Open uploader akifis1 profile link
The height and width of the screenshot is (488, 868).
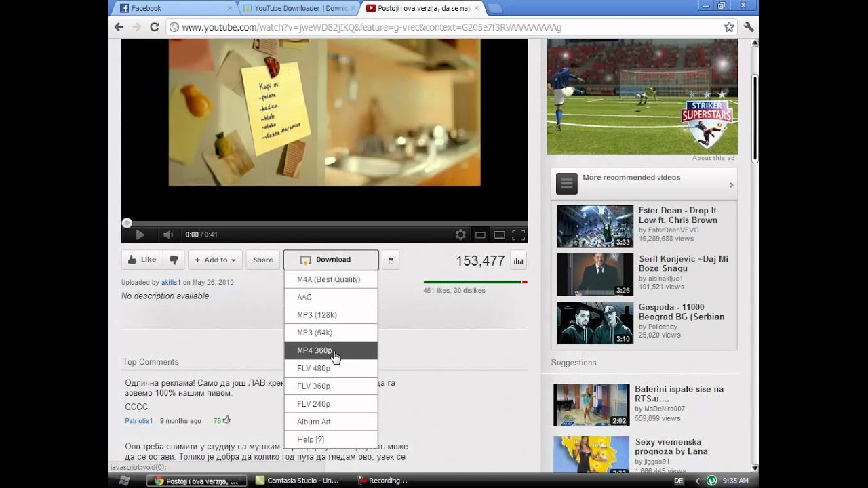click(x=171, y=282)
